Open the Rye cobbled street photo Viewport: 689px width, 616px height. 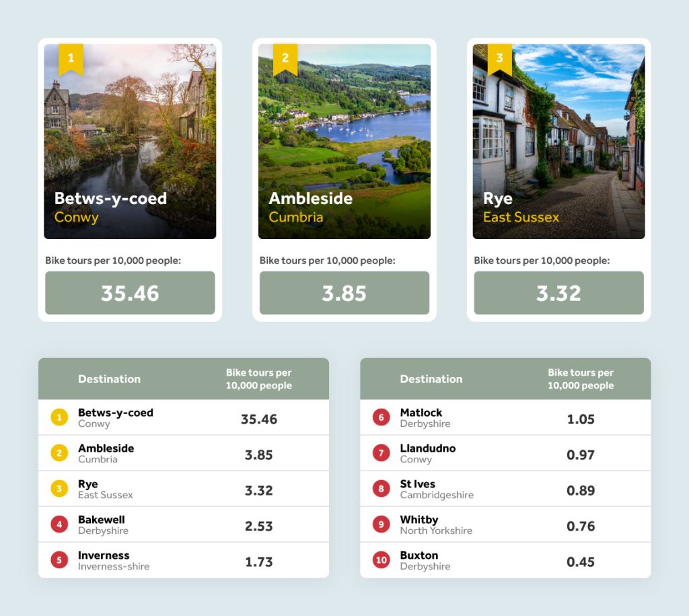tap(558, 141)
